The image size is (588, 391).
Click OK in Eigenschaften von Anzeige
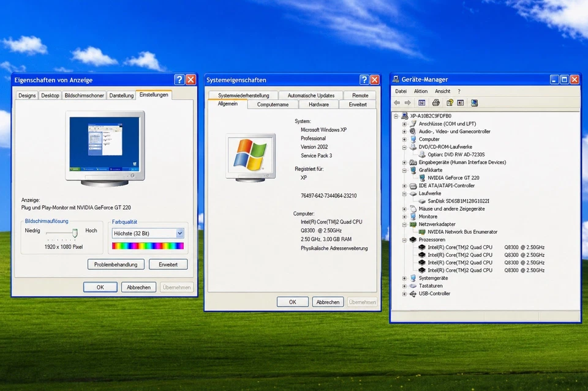tap(100, 287)
